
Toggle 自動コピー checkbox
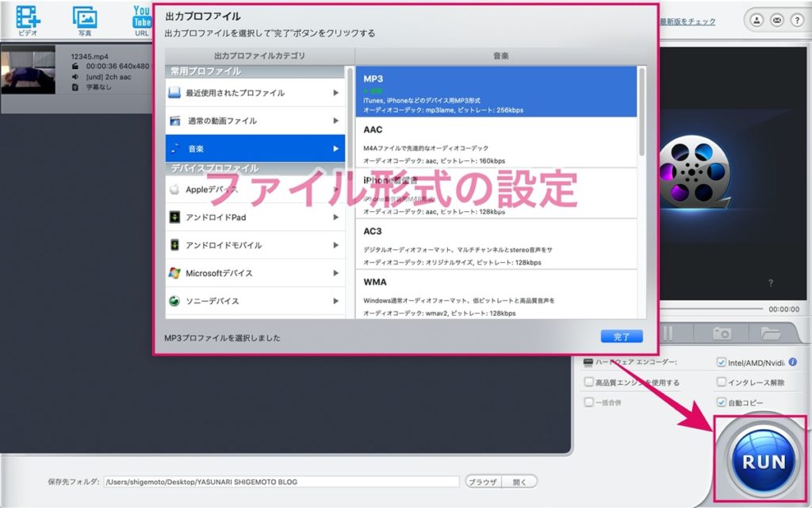(721, 402)
